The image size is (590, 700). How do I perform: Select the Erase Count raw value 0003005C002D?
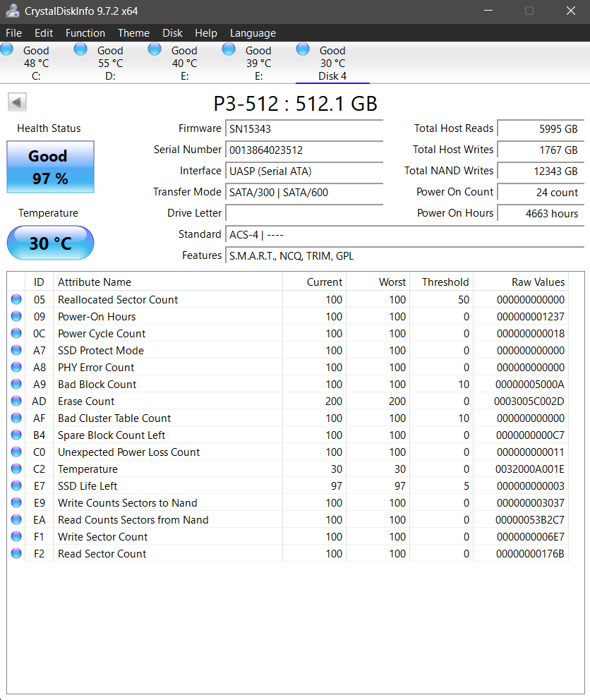tap(529, 402)
